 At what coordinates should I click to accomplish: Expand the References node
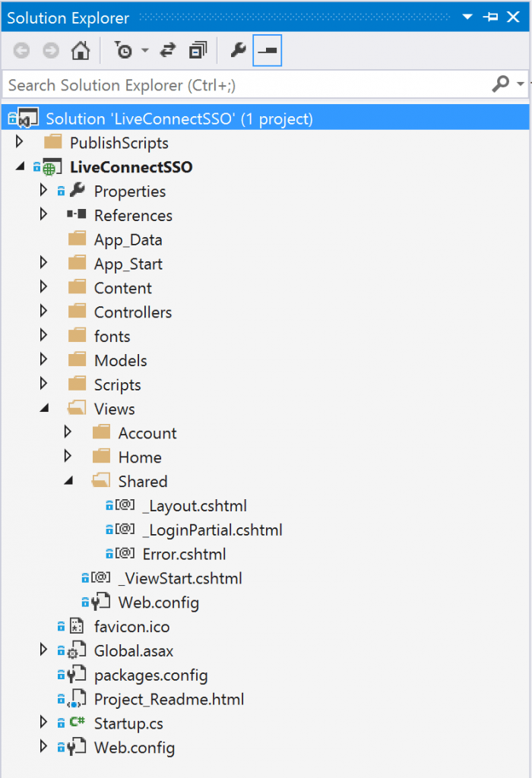point(43,214)
